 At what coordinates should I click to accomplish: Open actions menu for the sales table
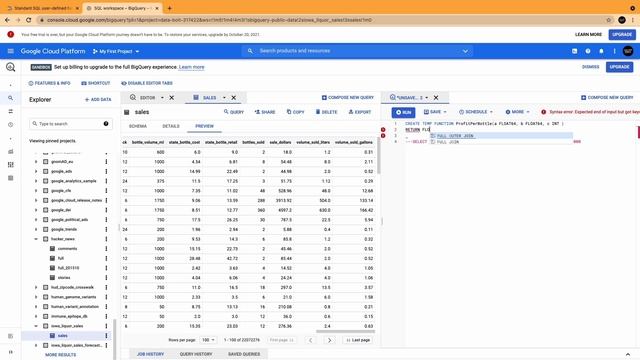107,336
